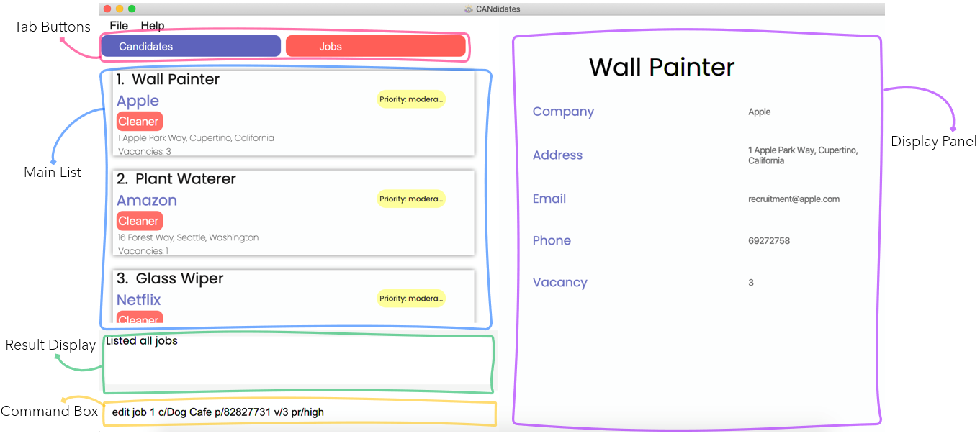This screenshot has height=436, width=980.
Task: Click the Amazon company name
Action: [147, 201]
